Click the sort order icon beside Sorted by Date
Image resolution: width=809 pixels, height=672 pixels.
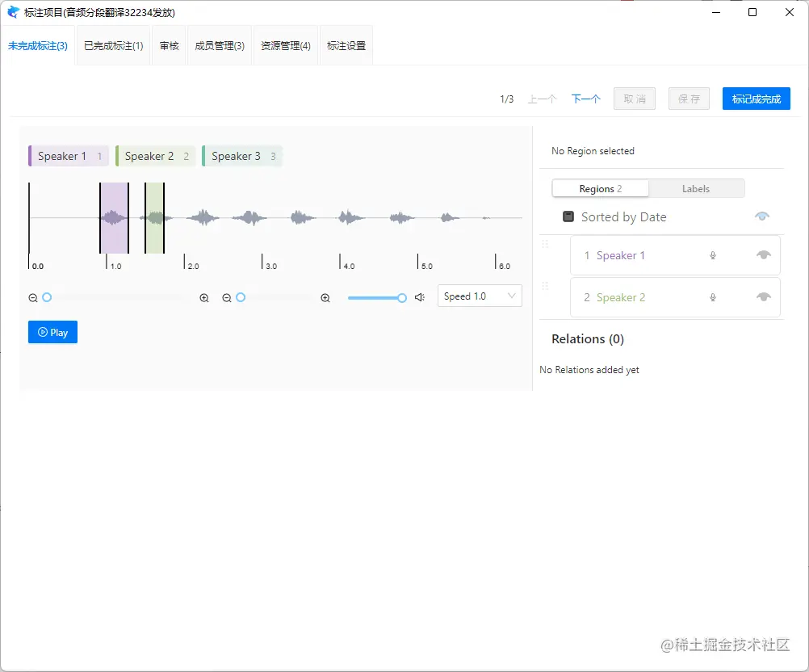coord(568,216)
